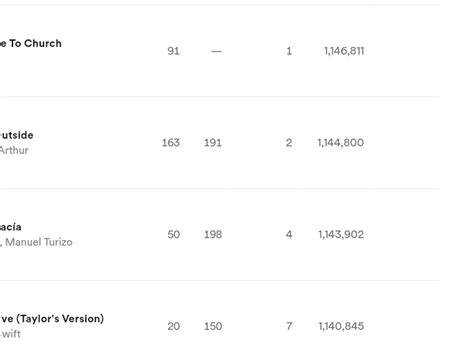The width and height of the screenshot is (474, 363).
Task: Select stream count 1,140,845
Action: click(x=341, y=326)
